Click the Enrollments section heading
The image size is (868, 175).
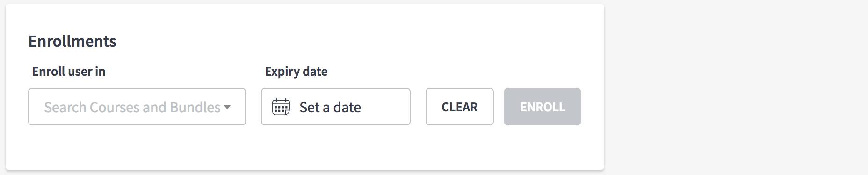72,41
